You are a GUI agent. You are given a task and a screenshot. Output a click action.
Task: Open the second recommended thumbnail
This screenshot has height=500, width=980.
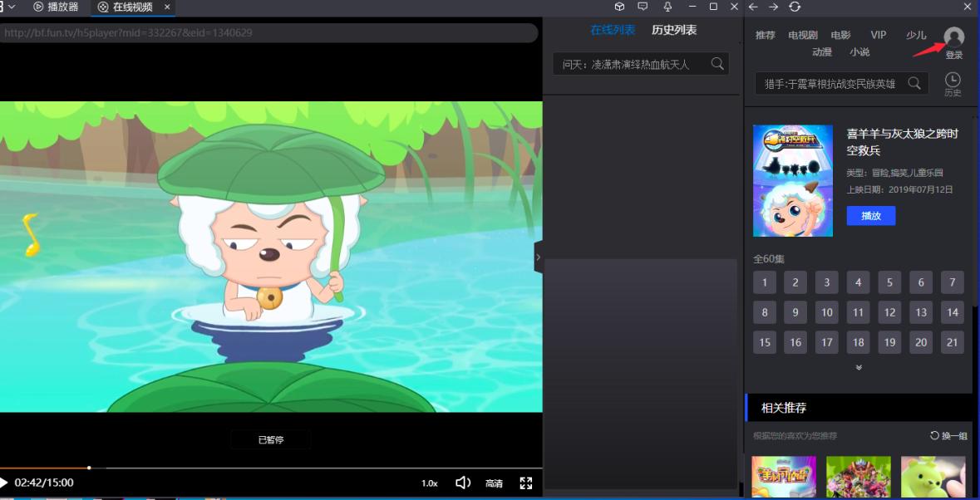[858, 477]
